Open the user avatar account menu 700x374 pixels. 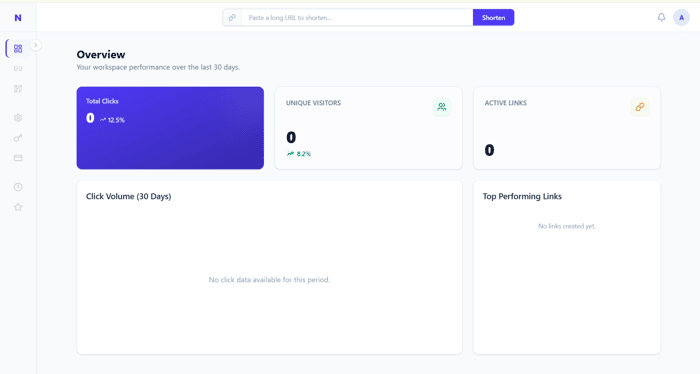click(681, 17)
